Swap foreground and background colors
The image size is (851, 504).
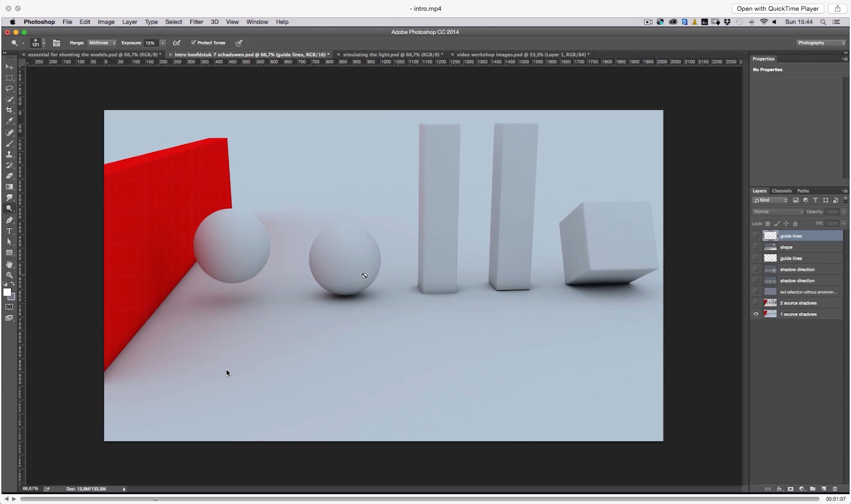[13, 284]
